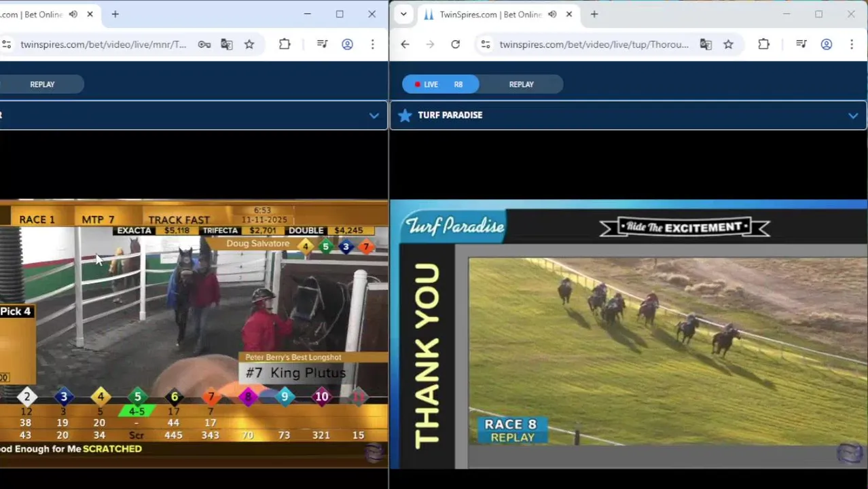Select the mnr URL in the left address bar
The width and height of the screenshot is (868, 489).
(x=103, y=44)
